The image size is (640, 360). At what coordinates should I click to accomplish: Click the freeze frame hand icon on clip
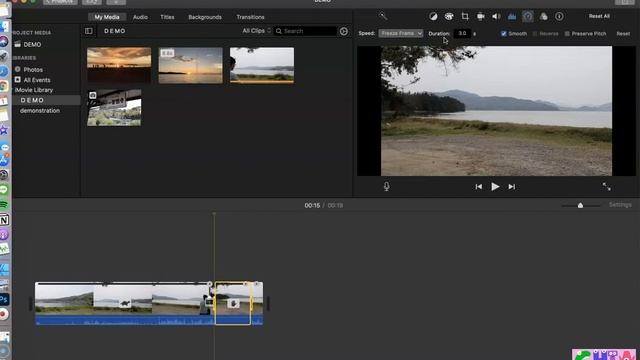click(234, 303)
